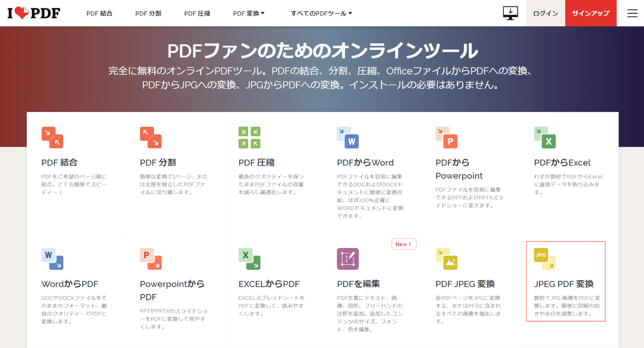Open the PDFからExcel card title
The height and width of the screenshot is (348, 644).
[562, 162]
